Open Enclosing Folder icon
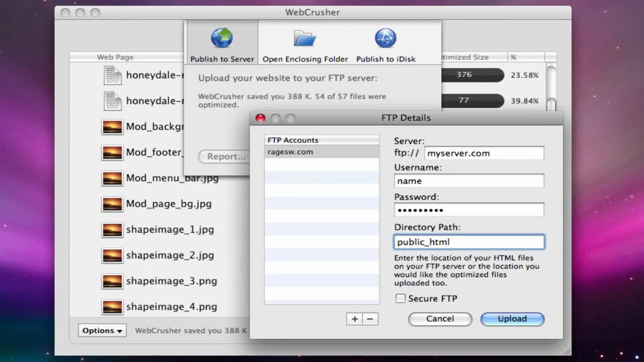 pos(305,38)
